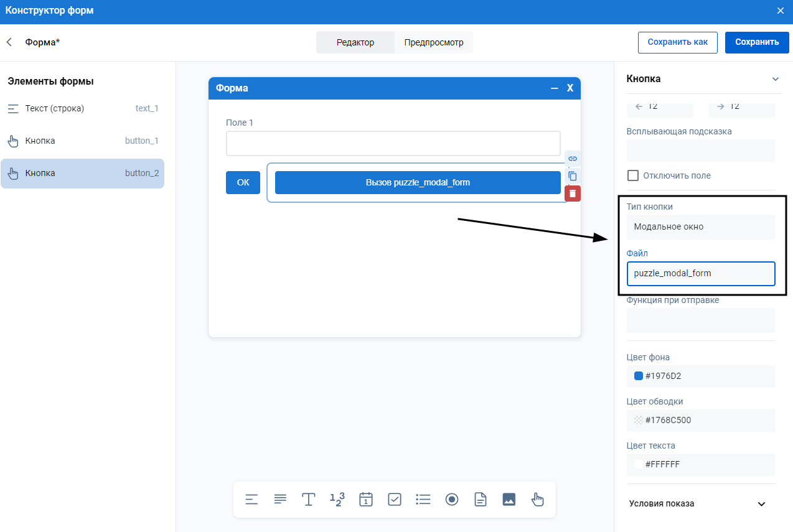Duplicate the selected button with the copy icon
The image size is (793, 532).
pyautogui.click(x=573, y=176)
